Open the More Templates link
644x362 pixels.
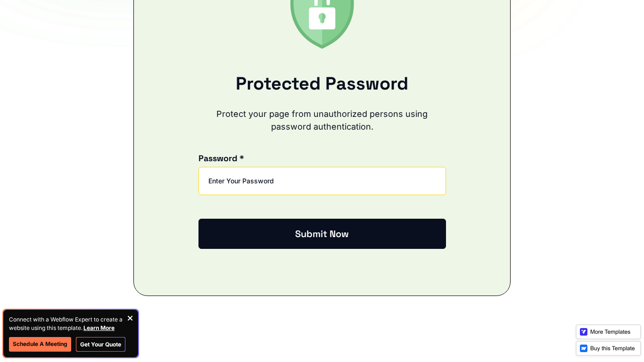608,332
